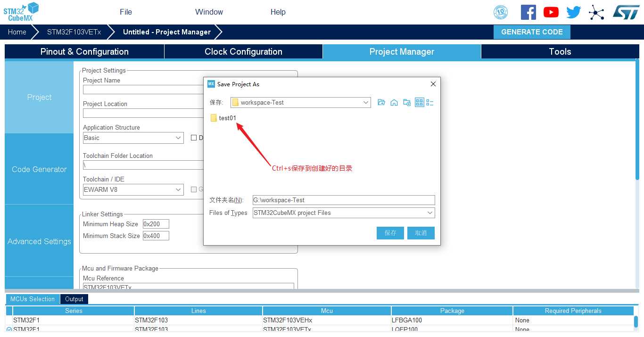Sort by Required Peripherals column header
Viewport: 644px width, 337px height.
coord(573,311)
